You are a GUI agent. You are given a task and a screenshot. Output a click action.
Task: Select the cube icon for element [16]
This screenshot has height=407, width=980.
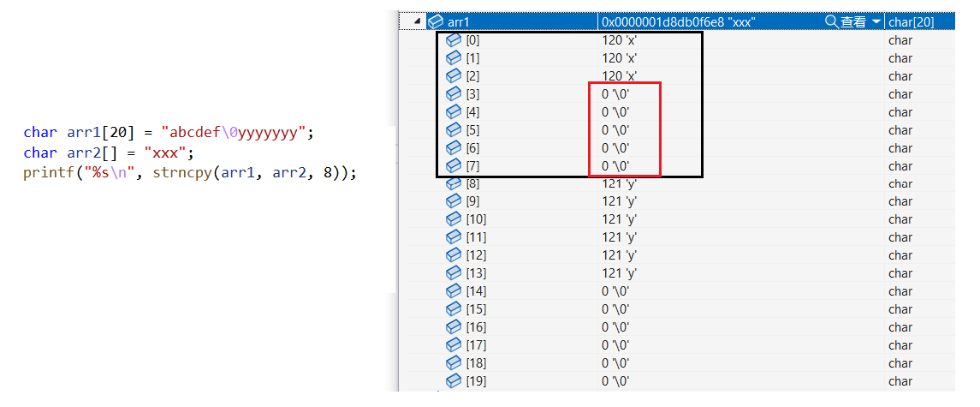point(454,326)
